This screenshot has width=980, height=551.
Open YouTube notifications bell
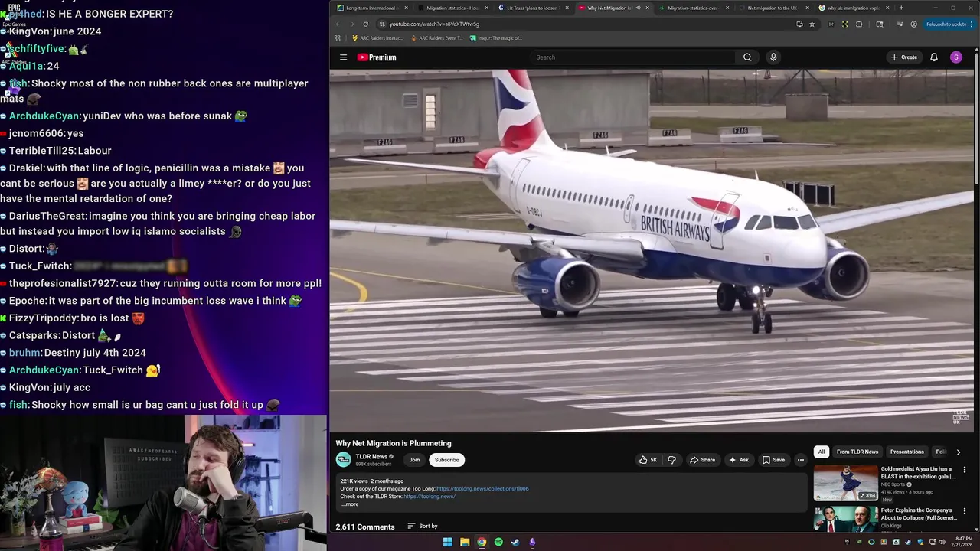[x=934, y=57]
